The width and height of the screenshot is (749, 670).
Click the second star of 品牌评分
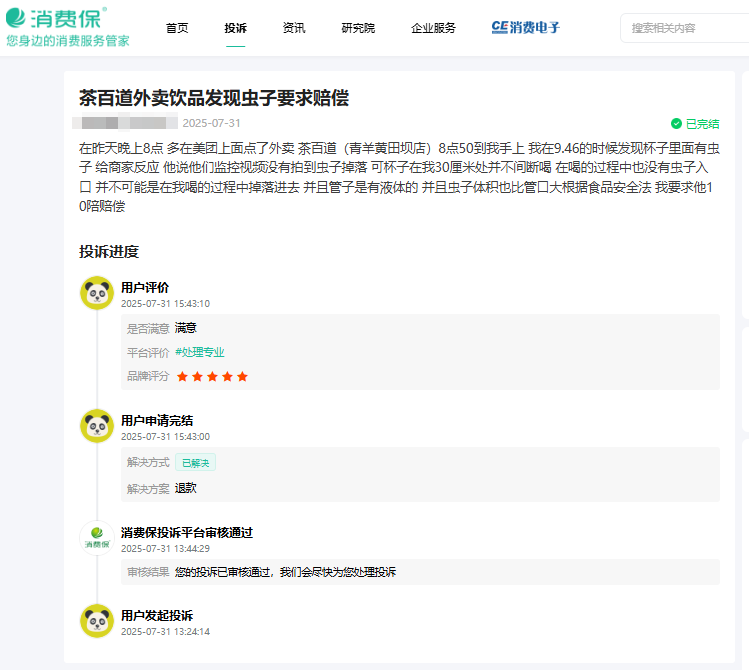[x=197, y=376]
